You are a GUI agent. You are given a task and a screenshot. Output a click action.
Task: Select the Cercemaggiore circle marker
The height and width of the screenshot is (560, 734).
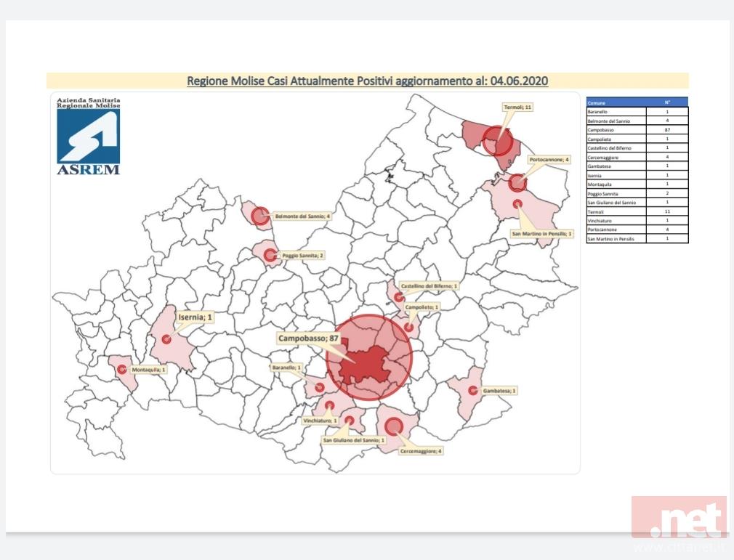(x=394, y=426)
